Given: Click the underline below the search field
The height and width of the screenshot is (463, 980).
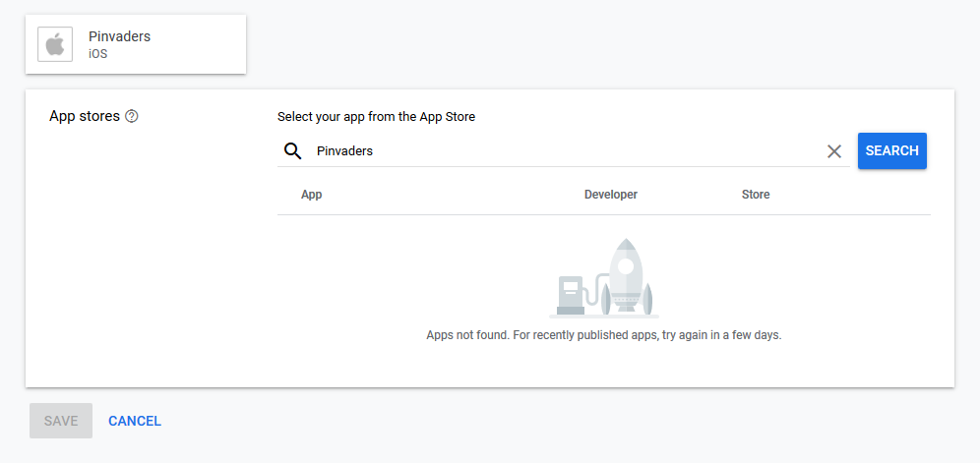Looking at the screenshot, I should tap(563, 167).
